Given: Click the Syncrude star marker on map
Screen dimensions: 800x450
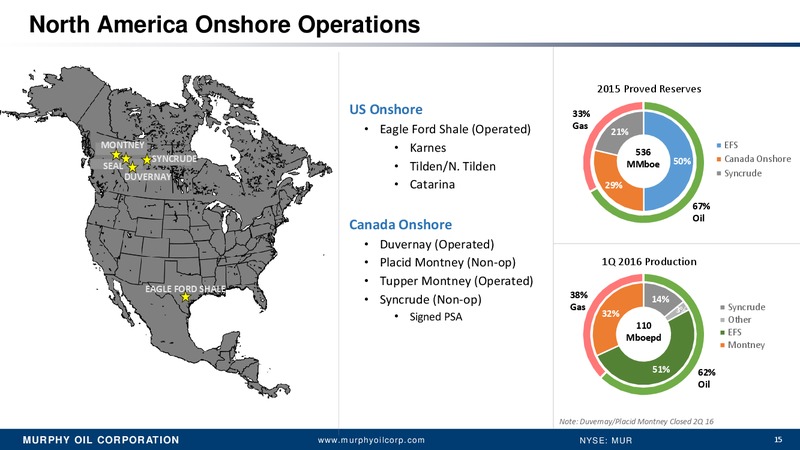Looking at the screenshot, I should [147, 160].
